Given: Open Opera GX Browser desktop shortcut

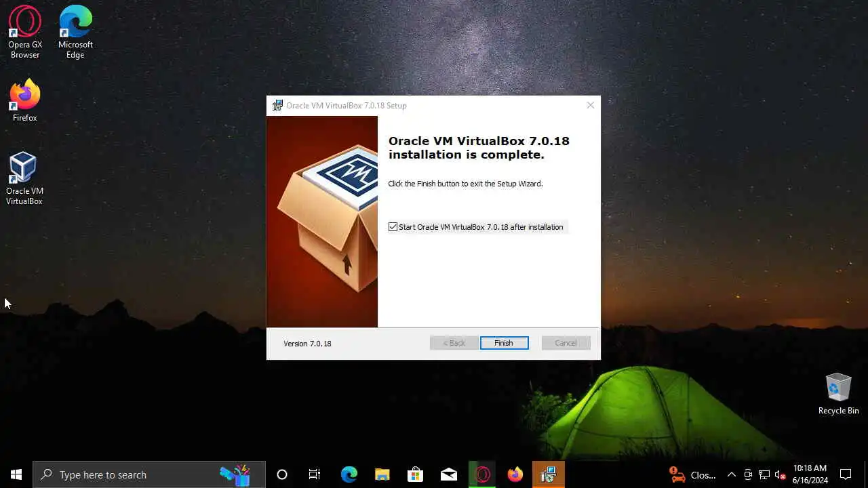Looking at the screenshot, I should click(25, 32).
